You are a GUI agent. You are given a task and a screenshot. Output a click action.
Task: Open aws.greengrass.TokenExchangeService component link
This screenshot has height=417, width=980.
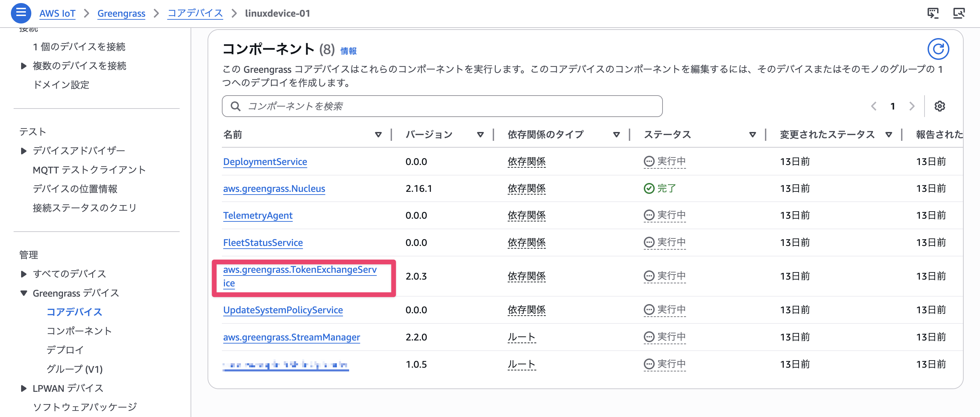click(299, 269)
